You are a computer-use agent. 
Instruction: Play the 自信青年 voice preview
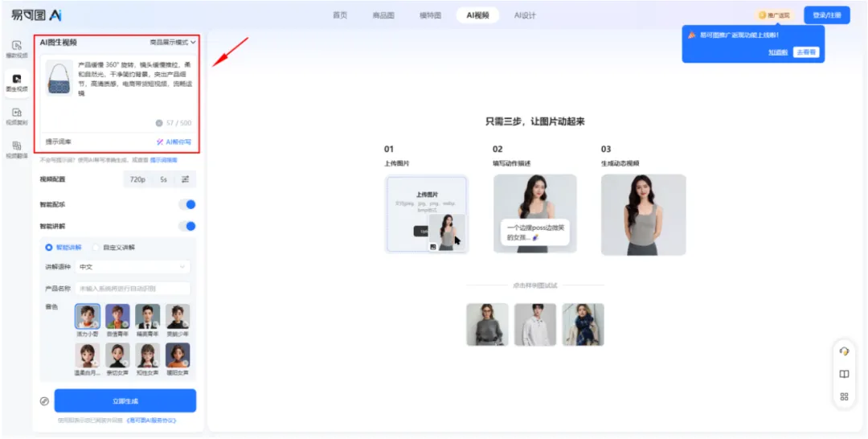point(125,324)
